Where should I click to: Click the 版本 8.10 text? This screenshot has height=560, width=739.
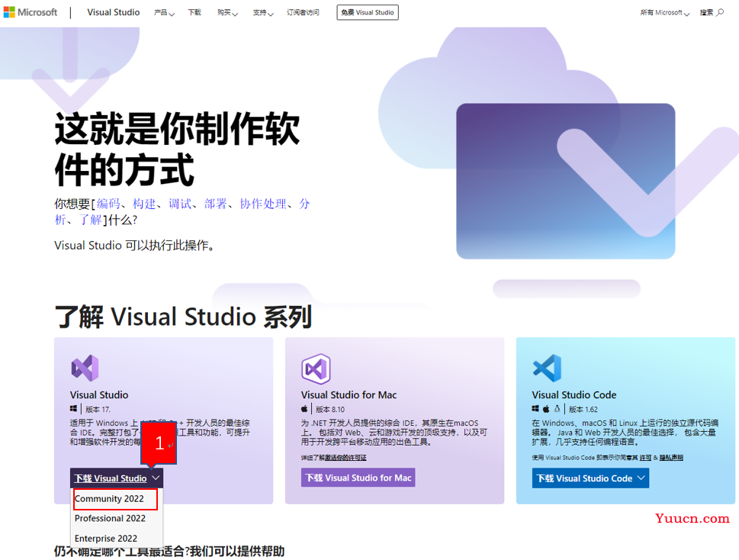coord(330,409)
